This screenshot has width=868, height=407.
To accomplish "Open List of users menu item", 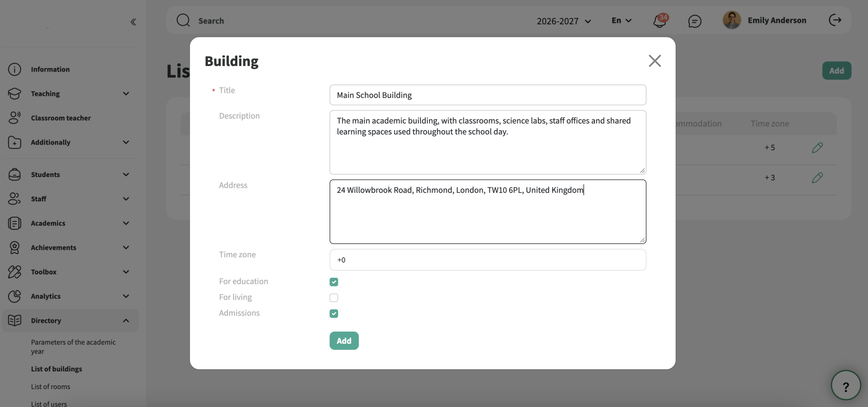I will (49, 404).
